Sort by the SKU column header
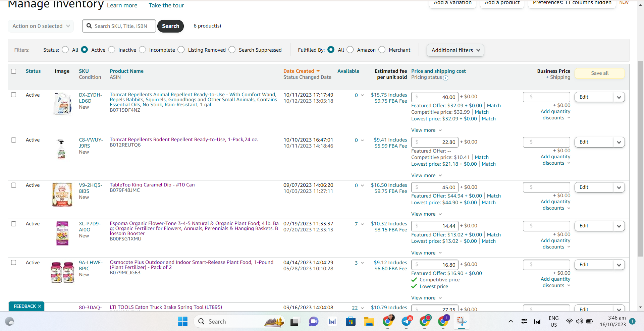Screen dimensions: 644x331 click(x=84, y=71)
